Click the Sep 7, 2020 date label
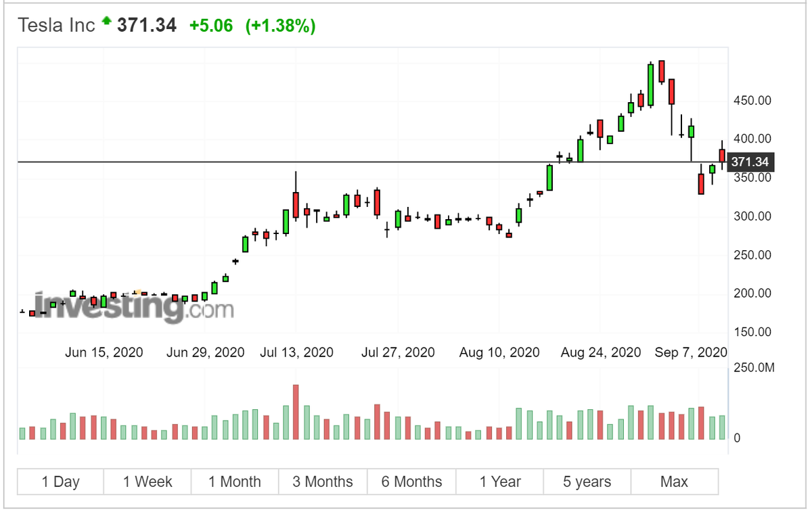Viewport: 812px width, 514px height. click(x=691, y=352)
